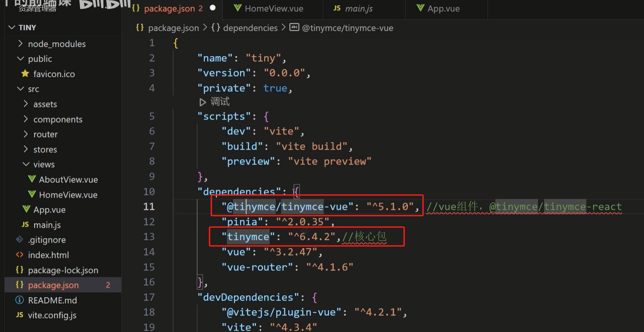Viewport: 644px width, 332px height.
Task: Click the info icon beside README.md
Action: point(19,300)
